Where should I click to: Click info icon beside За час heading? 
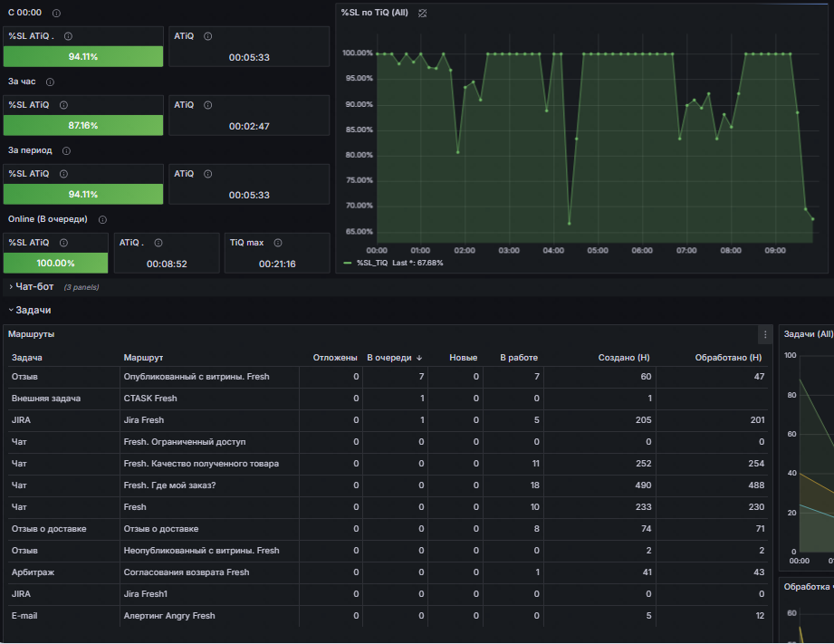click(x=50, y=82)
